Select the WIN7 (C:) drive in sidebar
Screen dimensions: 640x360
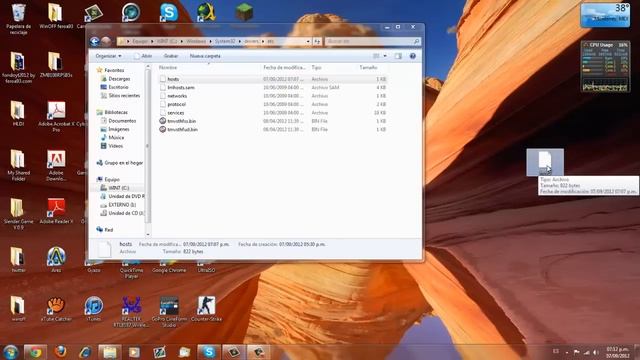click(x=118, y=188)
